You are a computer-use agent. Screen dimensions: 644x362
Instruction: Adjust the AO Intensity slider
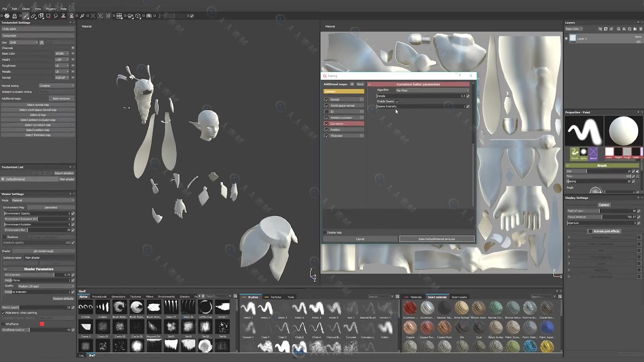pyautogui.click(x=38, y=275)
